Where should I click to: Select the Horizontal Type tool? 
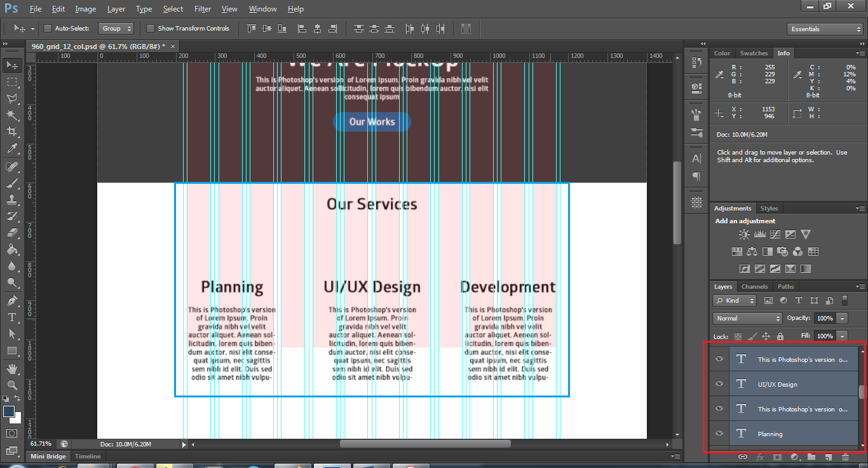pyautogui.click(x=13, y=317)
